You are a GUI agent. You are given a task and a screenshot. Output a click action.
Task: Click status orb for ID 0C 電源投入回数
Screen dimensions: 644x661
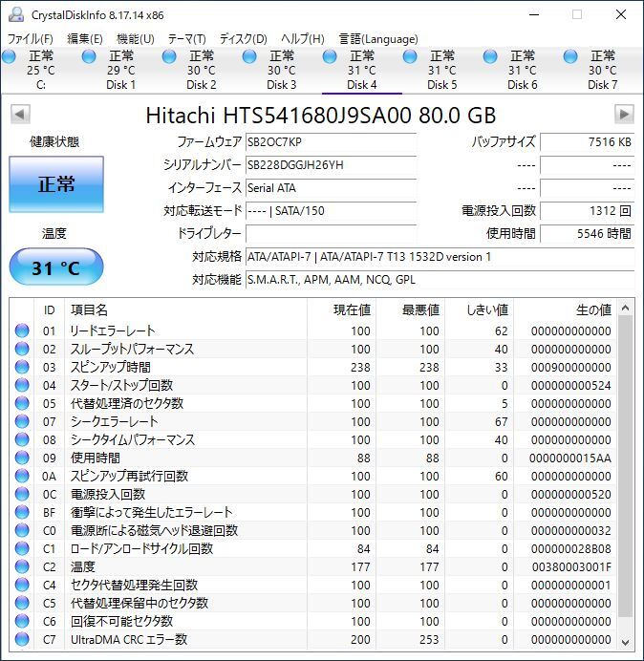22,494
